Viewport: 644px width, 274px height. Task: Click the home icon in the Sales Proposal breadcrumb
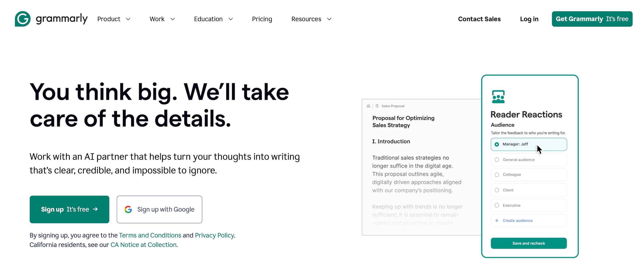click(x=368, y=106)
